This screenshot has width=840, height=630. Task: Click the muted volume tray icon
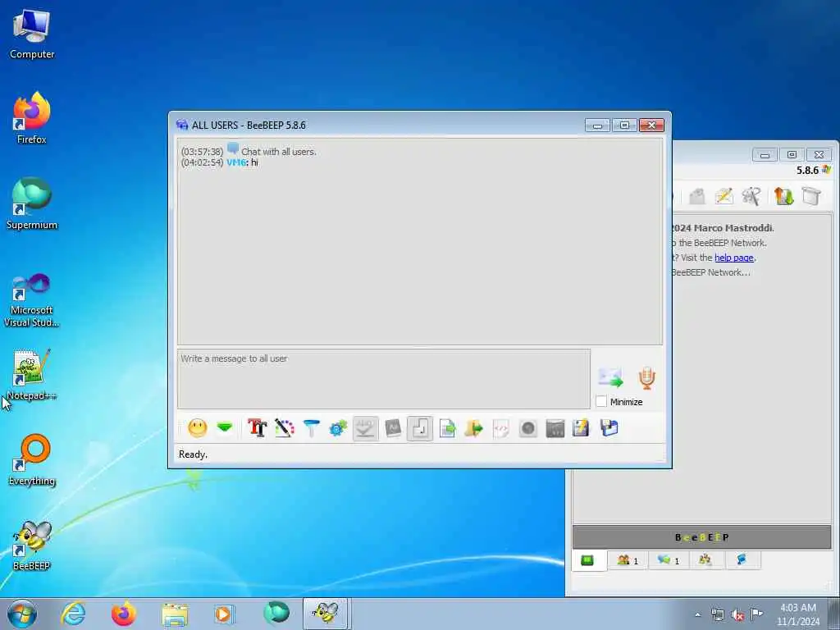(737, 615)
